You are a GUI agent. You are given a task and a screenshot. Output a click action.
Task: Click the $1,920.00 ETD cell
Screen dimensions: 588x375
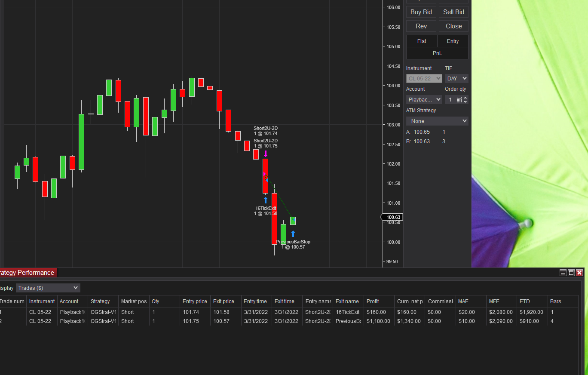pyautogui.click(x=532, y=312)
